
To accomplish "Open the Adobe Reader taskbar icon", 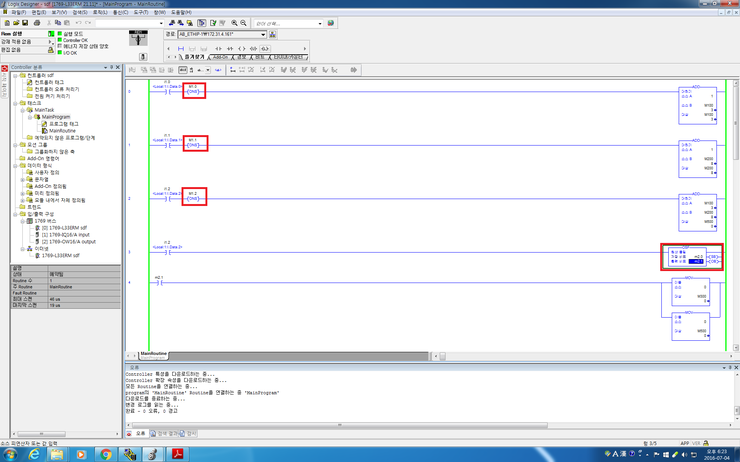I will tap(177, 454).
